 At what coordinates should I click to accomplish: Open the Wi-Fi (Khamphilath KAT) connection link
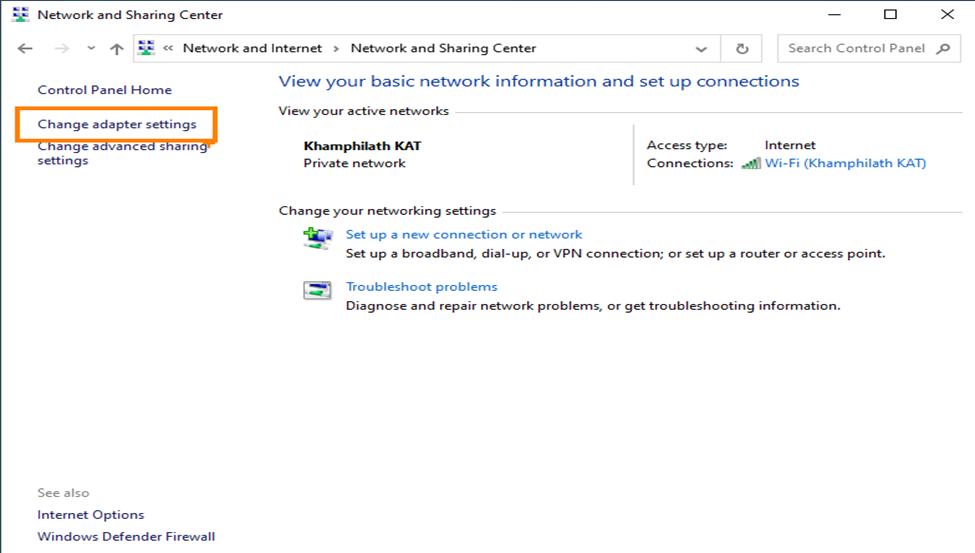coord(845,163)
